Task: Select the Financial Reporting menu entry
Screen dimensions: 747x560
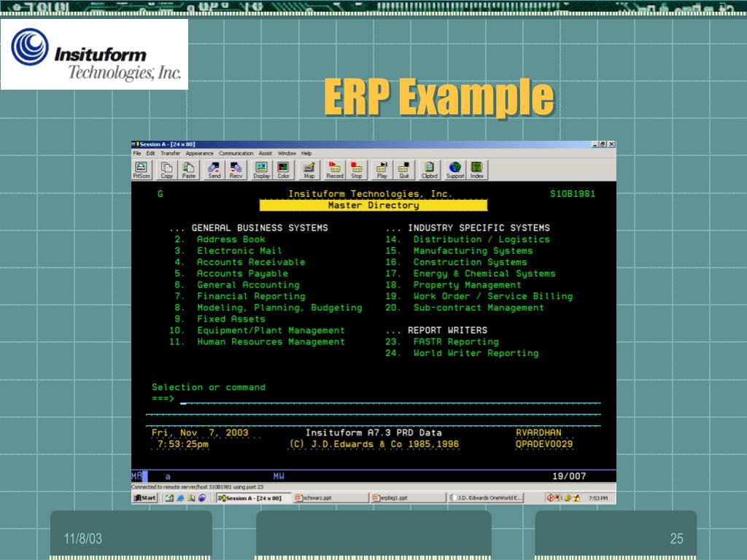Action: pos(251,296)
